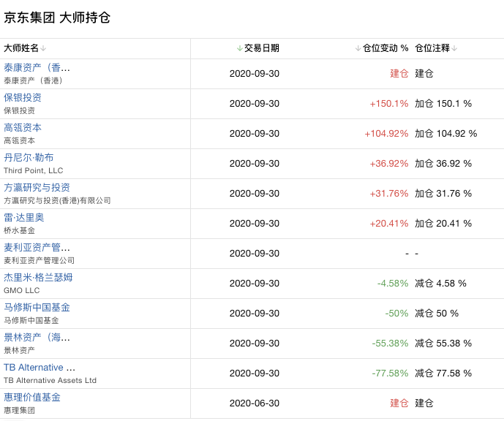504x421 pixels.
Task: Click the red 建仓 value for 泰康资产
Action: [x=399, y=74]
